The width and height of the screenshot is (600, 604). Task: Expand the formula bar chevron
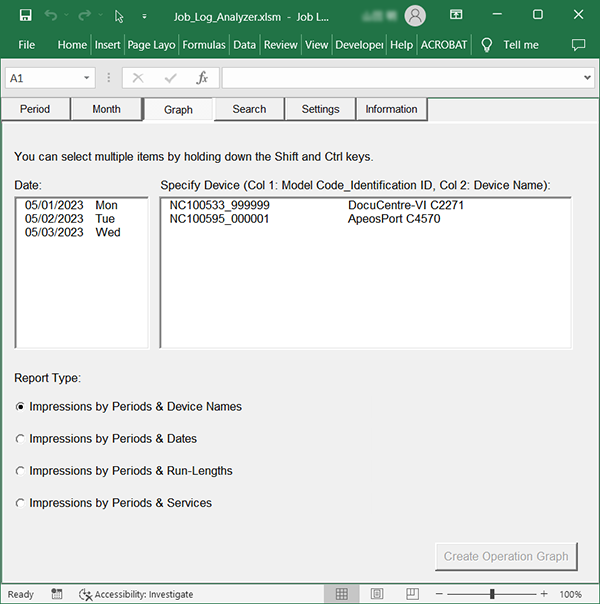pyautogui.click(x=587, y=78)
